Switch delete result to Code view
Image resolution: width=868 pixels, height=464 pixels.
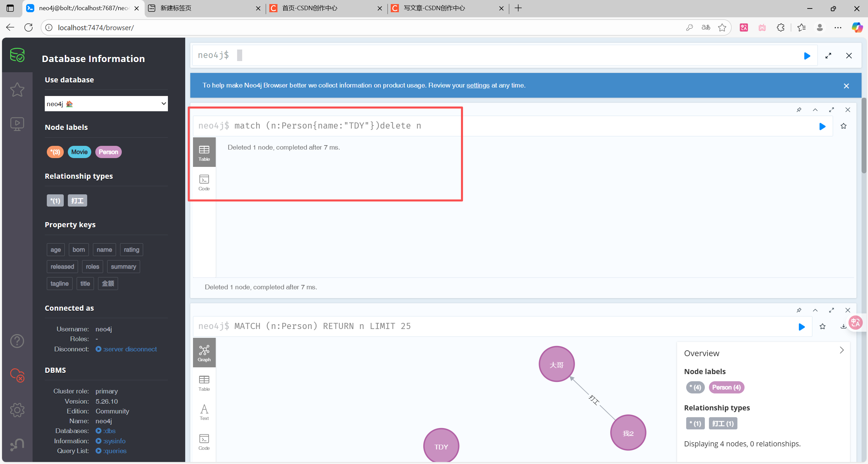point(204,182)
